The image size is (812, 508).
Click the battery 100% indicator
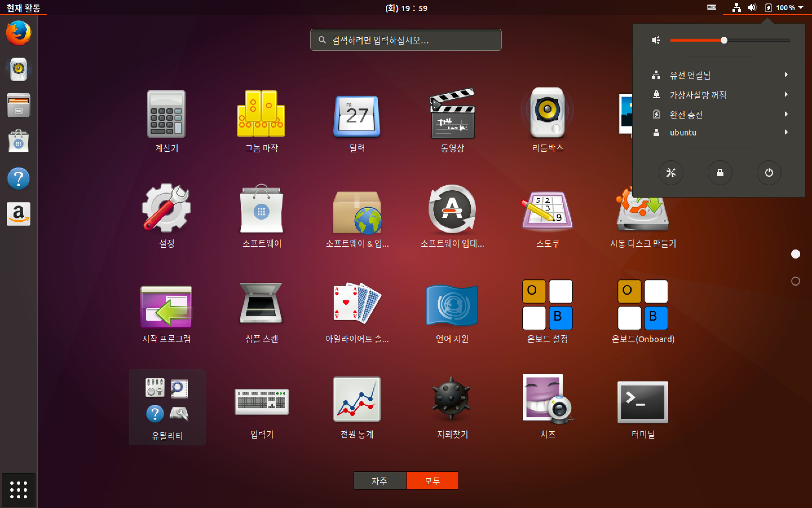(780, 7)
